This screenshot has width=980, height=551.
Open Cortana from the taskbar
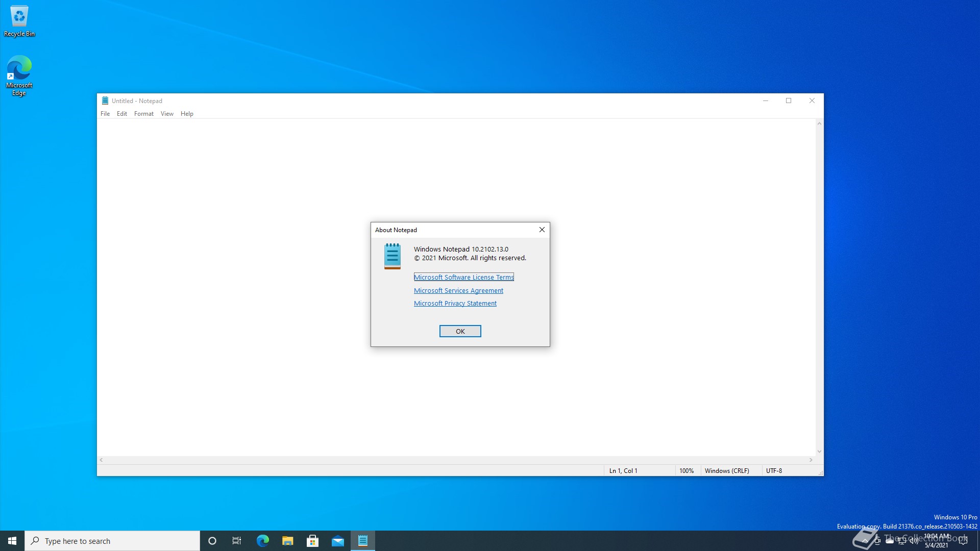tap(212, 541)
